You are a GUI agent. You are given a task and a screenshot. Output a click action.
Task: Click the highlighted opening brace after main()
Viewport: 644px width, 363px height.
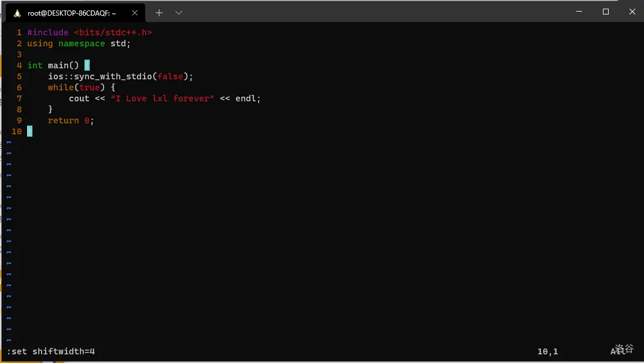pyautogui.click(x=87, y=65)
